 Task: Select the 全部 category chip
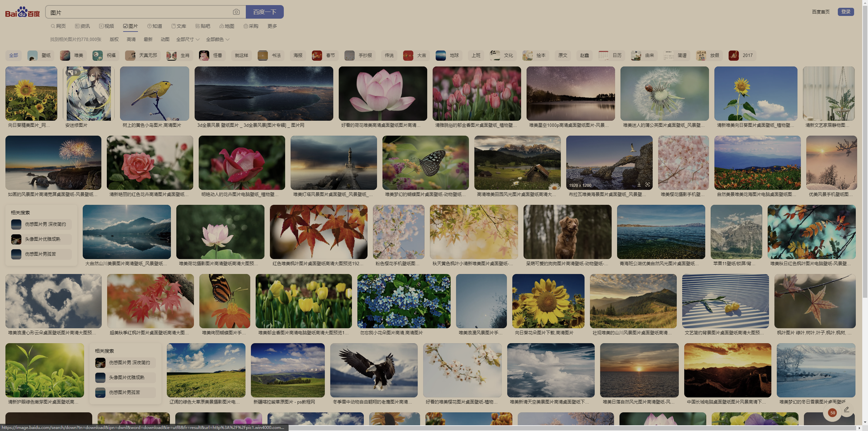coord(14,55)
